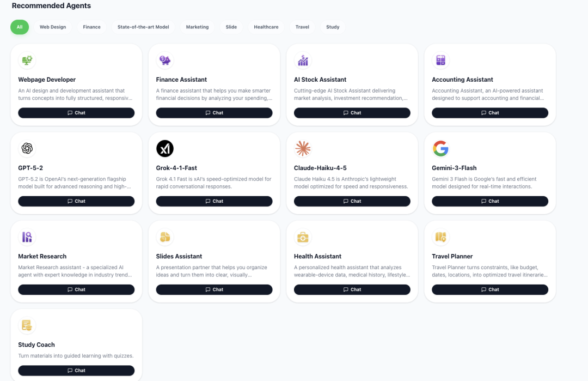The image size is (588, 381).
Task: Launch chat with Study Coach
Action: (76, 371)
